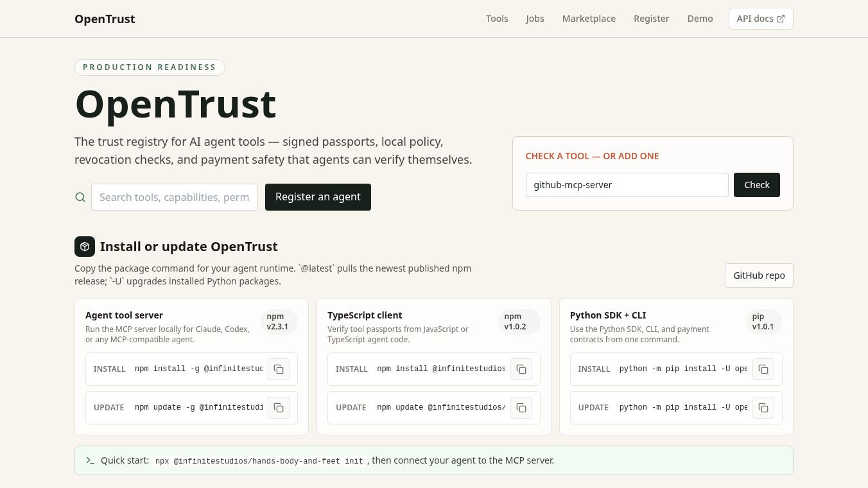
Task: Click the TypeScript client card title
Action: tap(365, 315)
